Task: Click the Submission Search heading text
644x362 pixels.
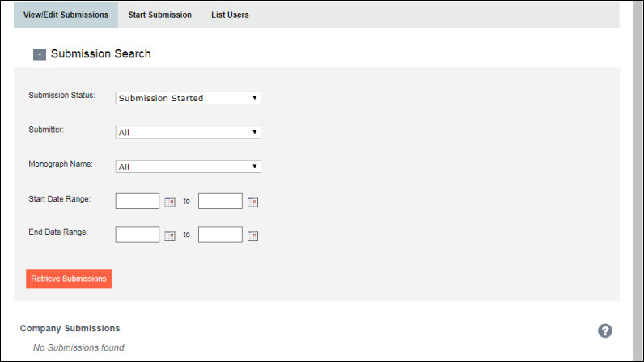Action: (100, 54)
